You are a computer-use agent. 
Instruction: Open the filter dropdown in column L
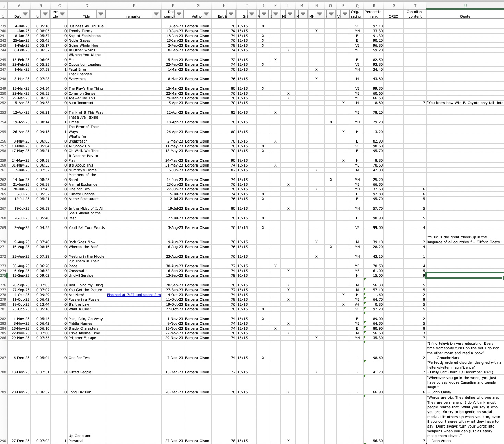pos(290,14)
